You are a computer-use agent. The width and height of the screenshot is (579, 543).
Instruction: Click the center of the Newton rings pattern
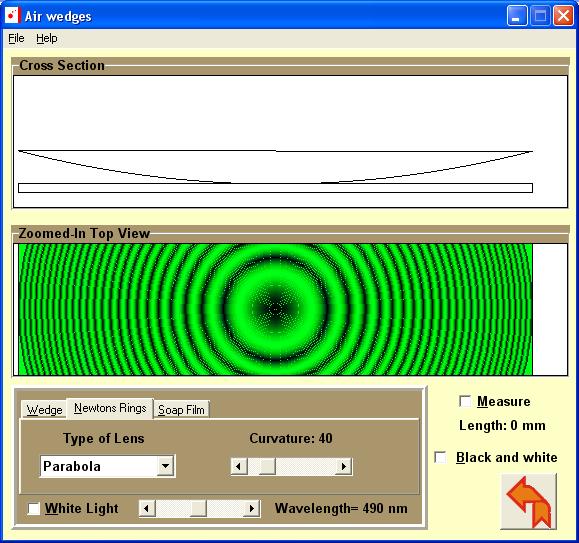click(275, 309)
